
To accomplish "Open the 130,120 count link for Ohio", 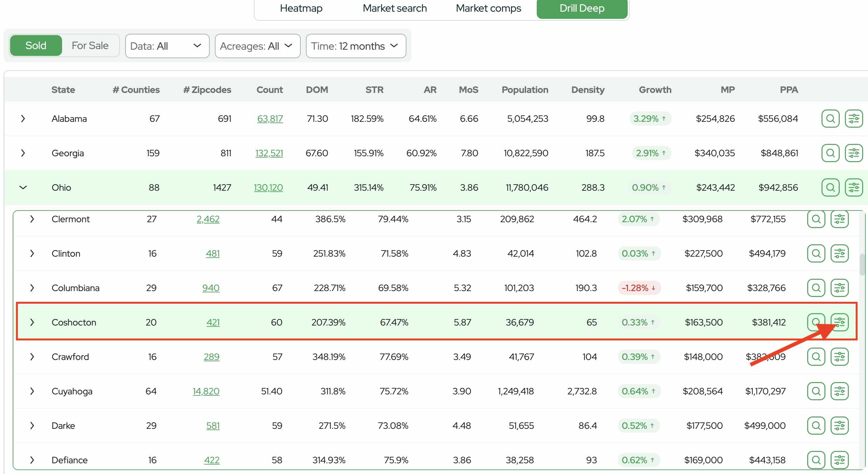I will click(x=268, y=187).
